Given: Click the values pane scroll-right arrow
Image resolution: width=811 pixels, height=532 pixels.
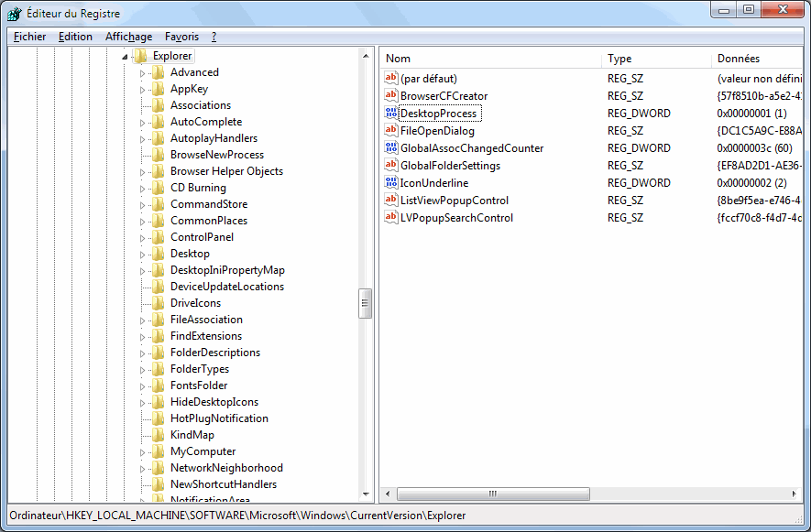Looking at the screenshot, I should click(795, 494).
